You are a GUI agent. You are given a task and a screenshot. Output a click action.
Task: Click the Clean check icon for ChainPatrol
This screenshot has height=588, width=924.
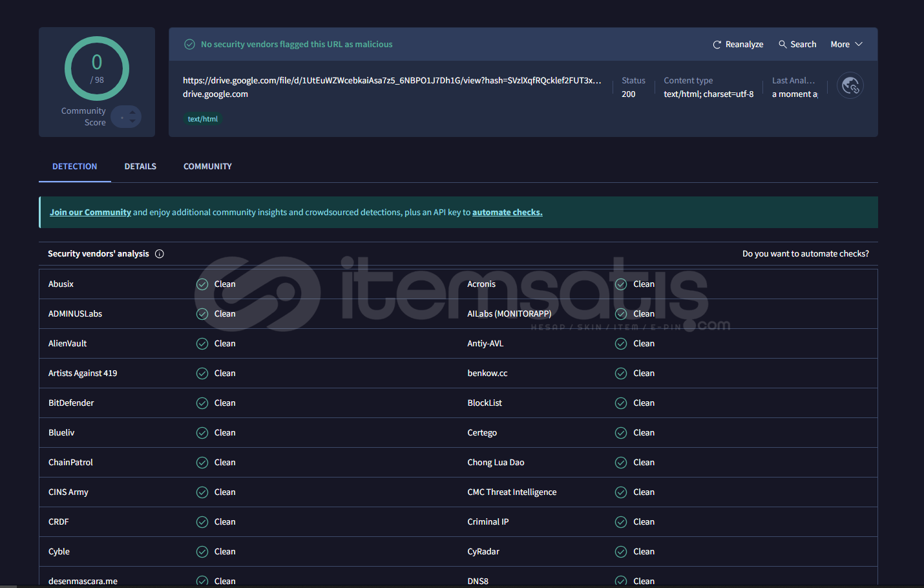click(x=202, y=463)
